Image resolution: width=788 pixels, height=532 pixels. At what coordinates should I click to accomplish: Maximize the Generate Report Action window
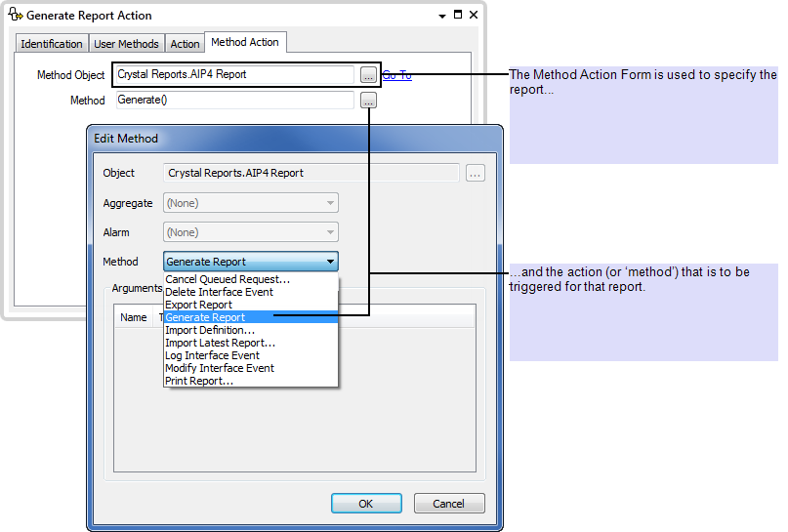click(457, 16)
